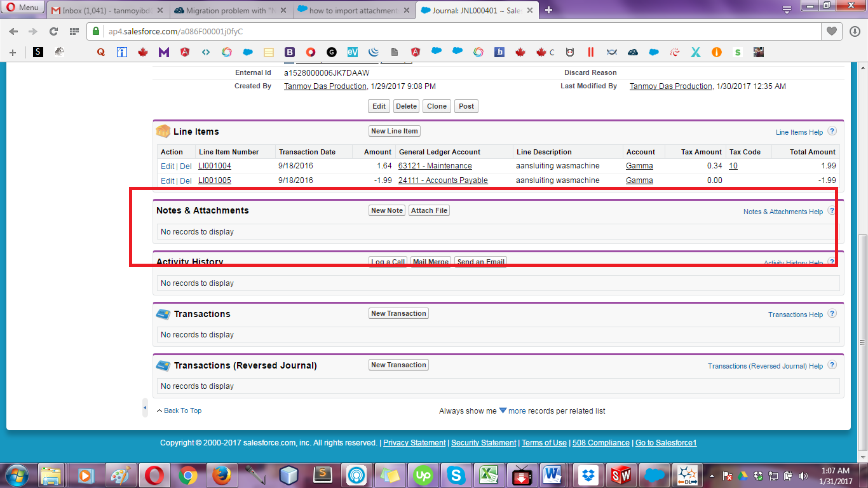Collapse the sidebar using the left handle
The height and width of the screenshot is (488, 868).
145,407
